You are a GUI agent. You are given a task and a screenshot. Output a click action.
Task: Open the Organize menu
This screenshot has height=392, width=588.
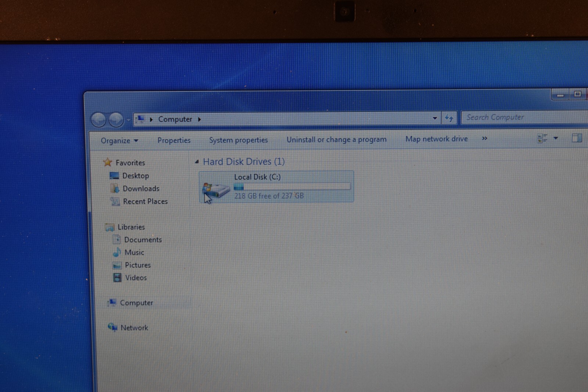(119, 141)
